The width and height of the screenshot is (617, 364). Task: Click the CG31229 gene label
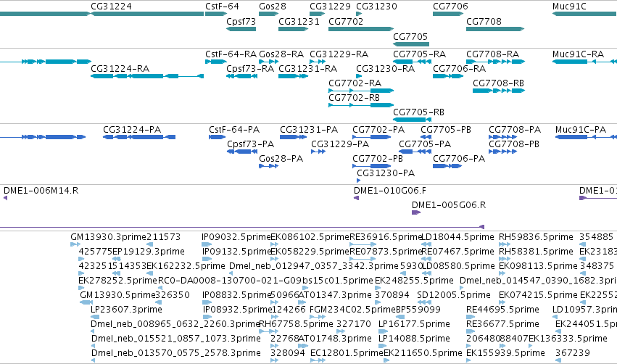pos(330,7)
